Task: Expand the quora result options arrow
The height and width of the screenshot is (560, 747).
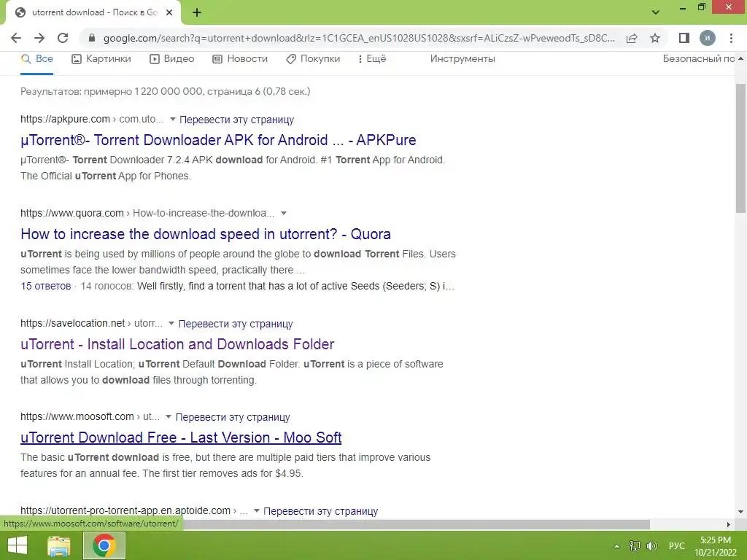Action: 284,214
